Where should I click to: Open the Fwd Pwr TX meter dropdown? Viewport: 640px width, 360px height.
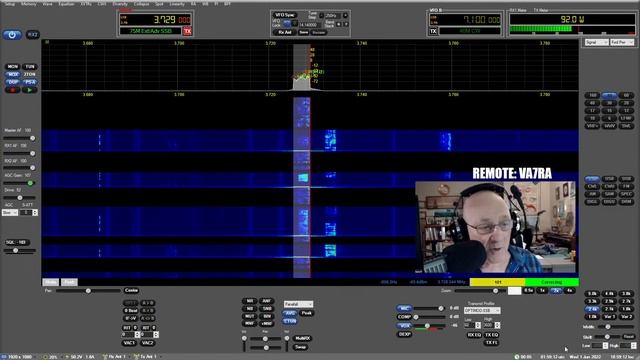[x=622, y=42]
